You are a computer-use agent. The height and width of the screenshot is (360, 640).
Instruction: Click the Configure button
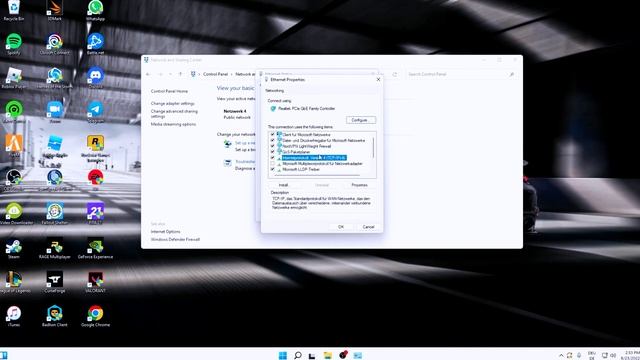pyautogui.click(x=360, y=120)
